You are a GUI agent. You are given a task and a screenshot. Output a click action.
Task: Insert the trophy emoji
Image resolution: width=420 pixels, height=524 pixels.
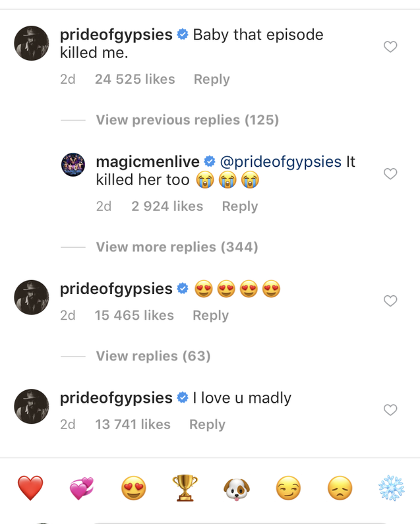tap(185, 488)
